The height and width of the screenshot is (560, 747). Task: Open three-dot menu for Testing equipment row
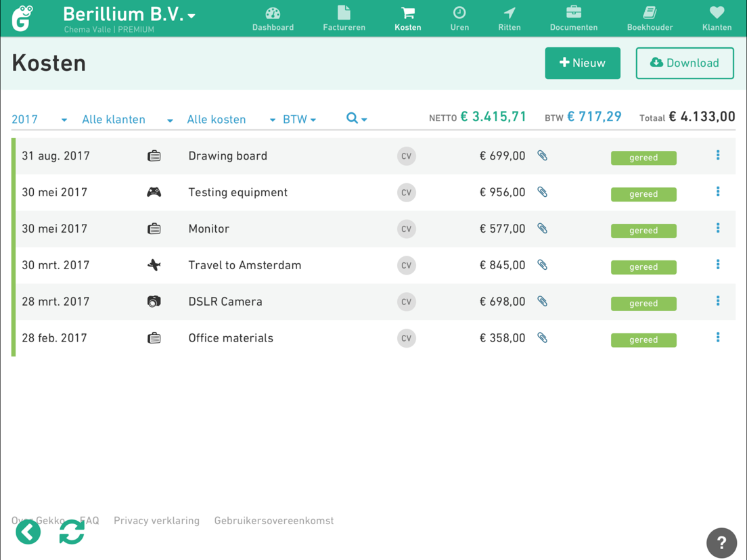(718, 191)
